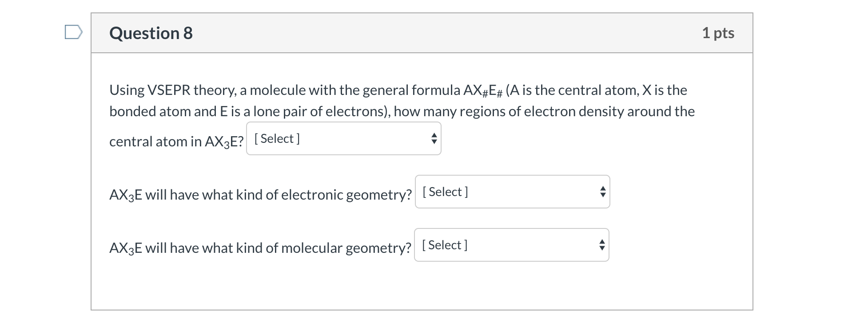Toggle the bookmark indicator beside Question 8
Screen dimensions: 868x330
click(74, 32)
